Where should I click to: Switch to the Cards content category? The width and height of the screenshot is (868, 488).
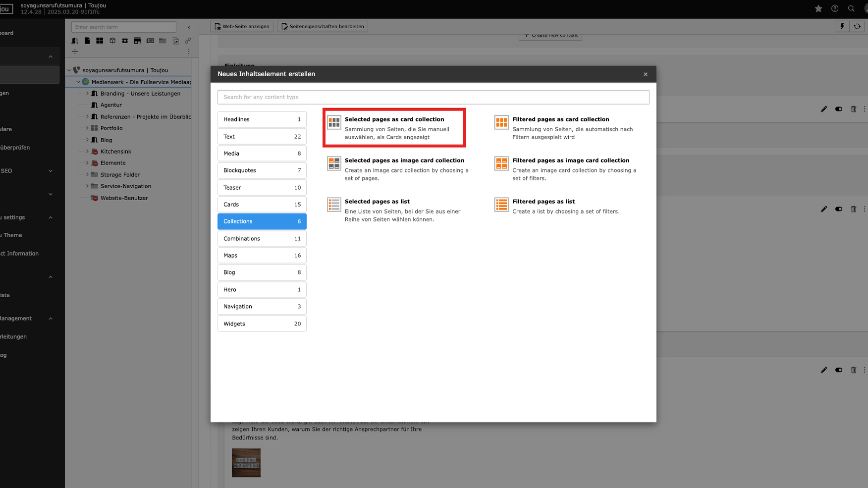pyautogui.click(x=262, y=204)
